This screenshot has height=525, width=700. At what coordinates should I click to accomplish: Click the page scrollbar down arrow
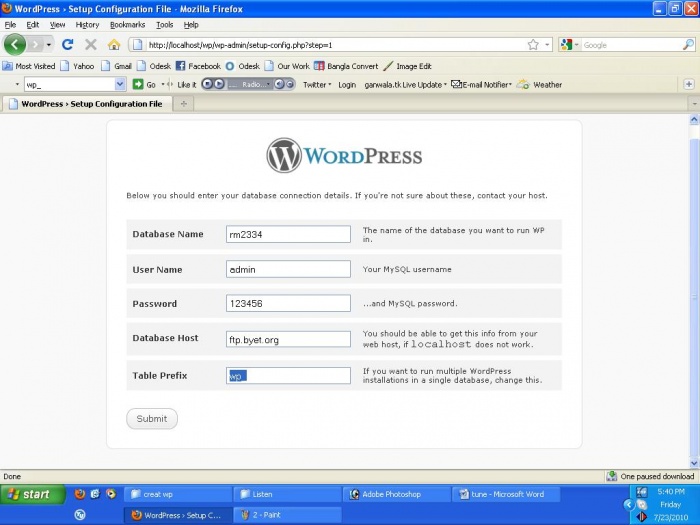pos(694,463)
